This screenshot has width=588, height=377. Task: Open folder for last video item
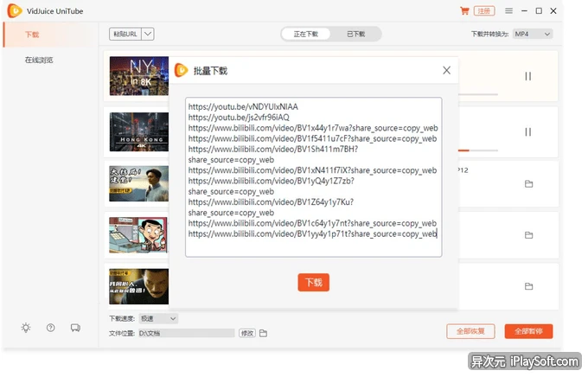(x=527, y=285)
